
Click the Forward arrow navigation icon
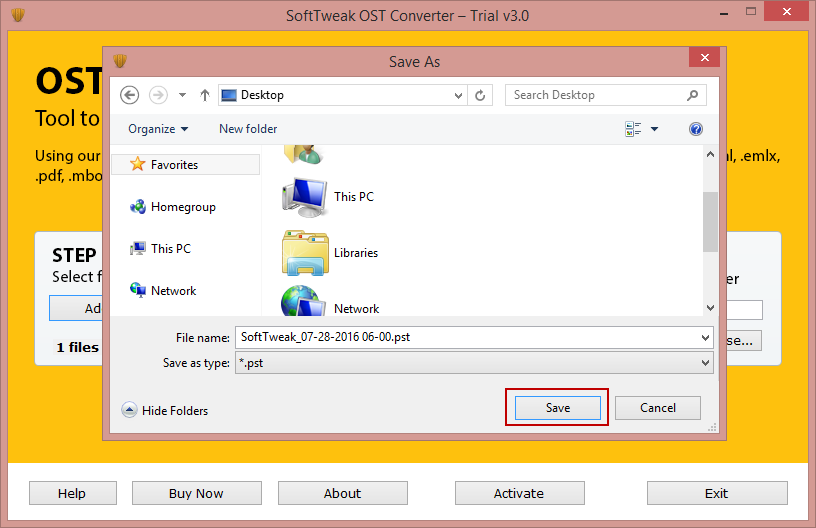point(158,95)
